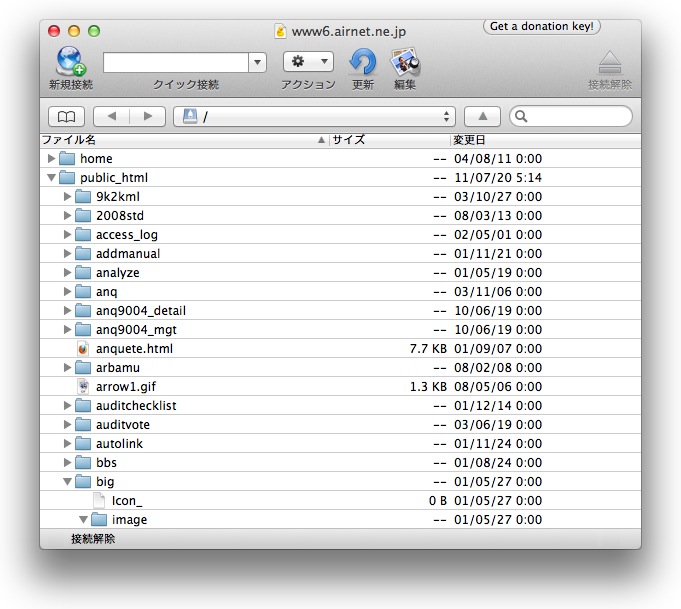Click the green zoom window button
The height and width of the screenshot is (609, 681).
(94, 31)
